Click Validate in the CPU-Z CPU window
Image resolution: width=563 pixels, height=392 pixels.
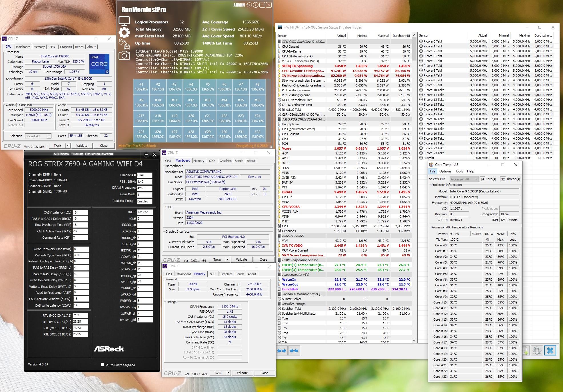[82, 146]
